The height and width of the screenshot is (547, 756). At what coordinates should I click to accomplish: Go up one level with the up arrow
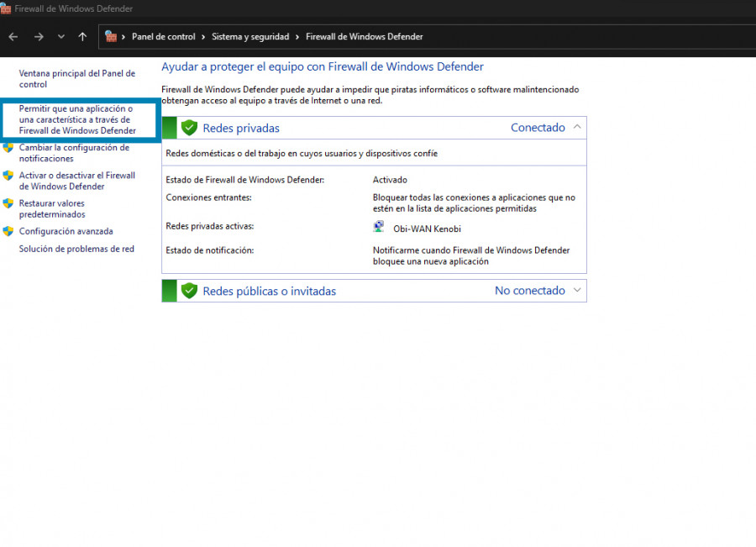coord(82,37)
